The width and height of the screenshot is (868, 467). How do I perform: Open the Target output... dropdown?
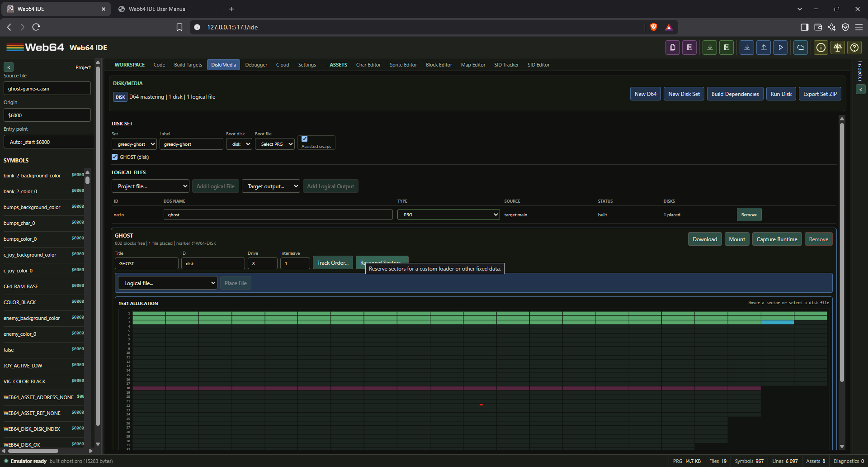coord(271,186)
